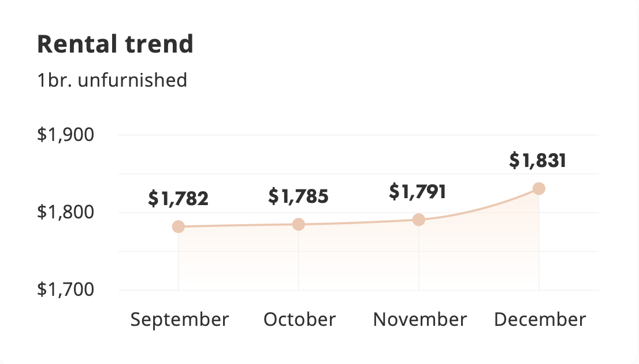Viewport: 639px width, 364px height.
Task: Click the September axis label
Action: pyautogui.click(x=179, y=320)
